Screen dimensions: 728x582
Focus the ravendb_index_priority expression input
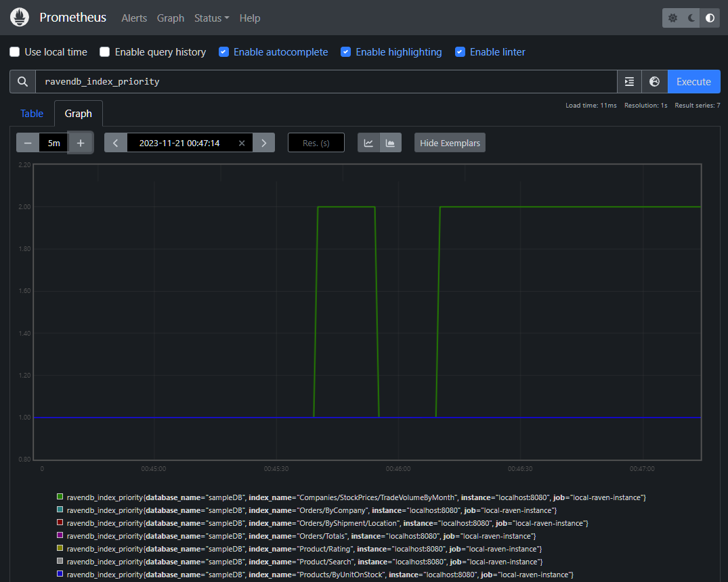[x=326, y=82]
